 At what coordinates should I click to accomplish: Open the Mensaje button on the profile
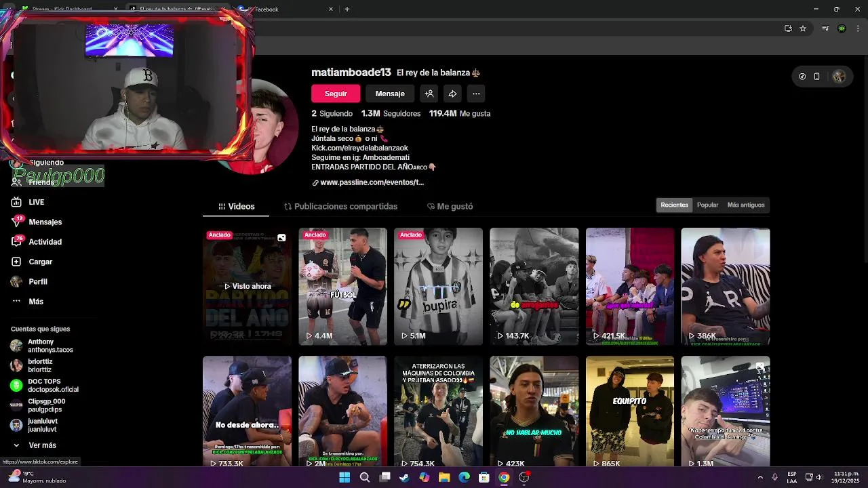tap(390, 94)
